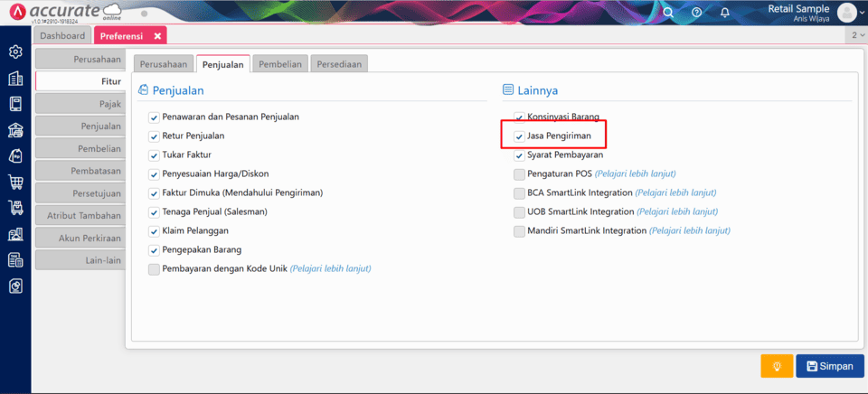Select Pajak in the preferences sidebar
Image resolution: width=868 pixels, height=394 pixels.
tap(80, 104)
